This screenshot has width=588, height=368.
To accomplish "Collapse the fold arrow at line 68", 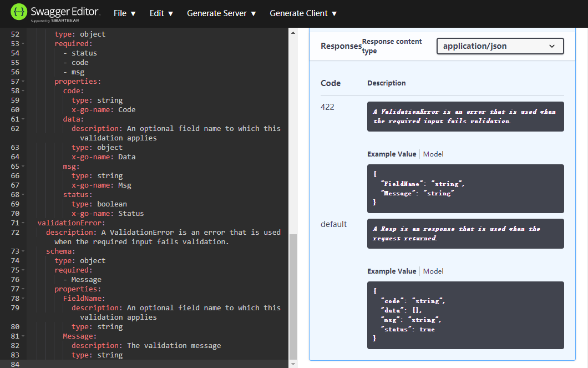I will point(23,195).
